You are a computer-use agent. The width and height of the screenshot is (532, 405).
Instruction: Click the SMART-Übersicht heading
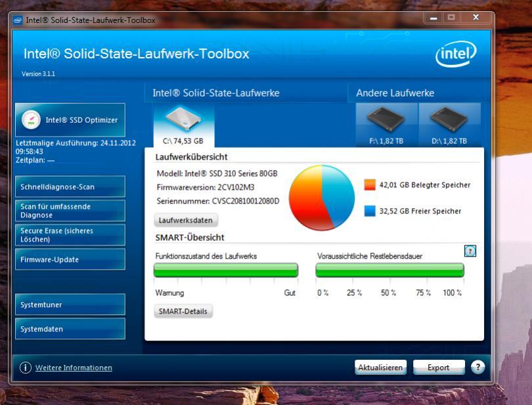click(190, 238)
